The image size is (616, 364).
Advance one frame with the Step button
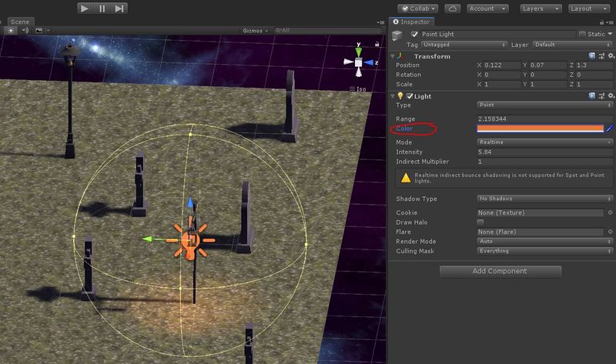pyautogui.click(x=119, y=8)
